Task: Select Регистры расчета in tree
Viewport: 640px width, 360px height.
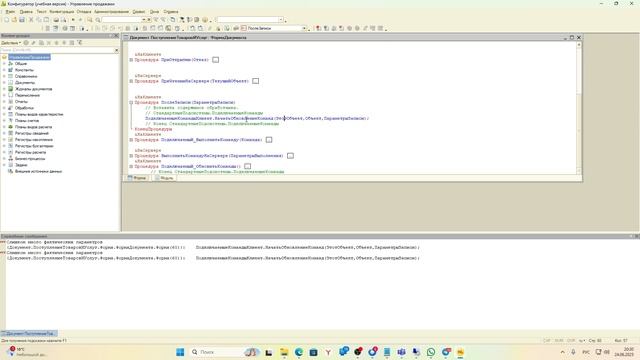Action: 30,152
